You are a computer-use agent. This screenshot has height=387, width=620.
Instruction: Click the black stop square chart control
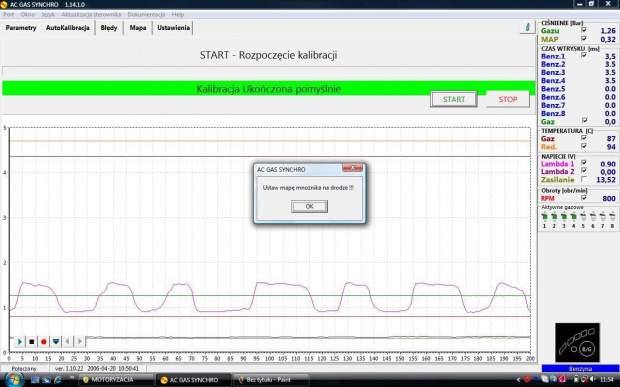click(32, 342)
